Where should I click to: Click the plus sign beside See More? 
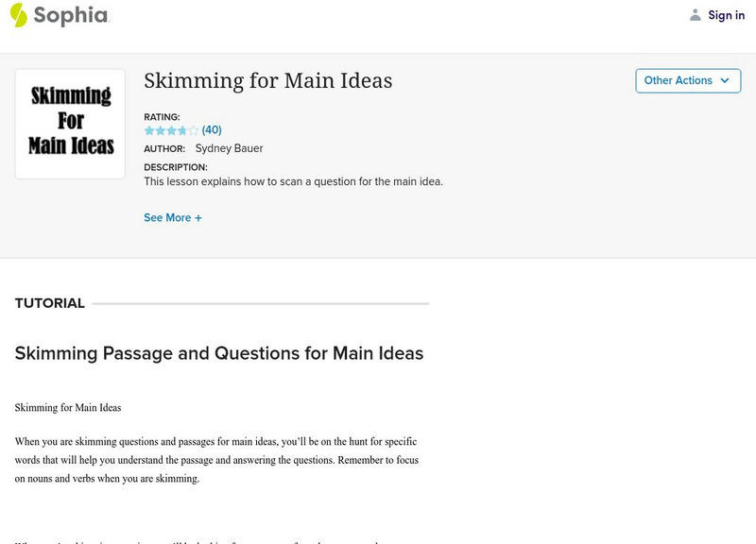(x=198, y=217)
